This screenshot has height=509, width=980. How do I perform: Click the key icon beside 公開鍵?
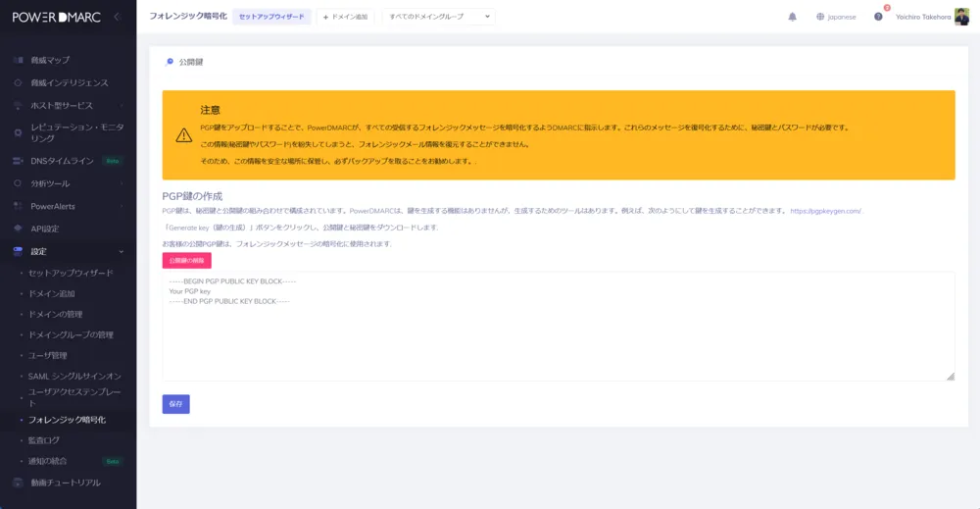click(170, 61)
